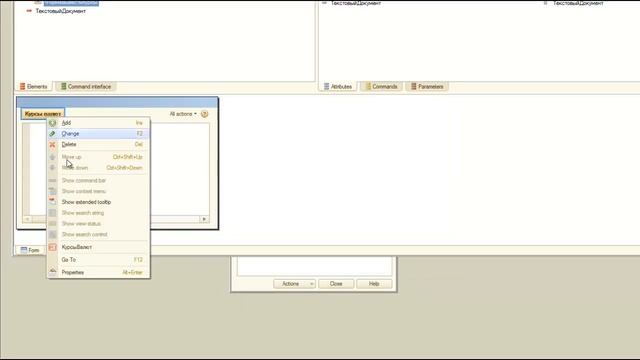
Task: Click the scroll left arrow in form preview
Action: click(x=27, y=219)
